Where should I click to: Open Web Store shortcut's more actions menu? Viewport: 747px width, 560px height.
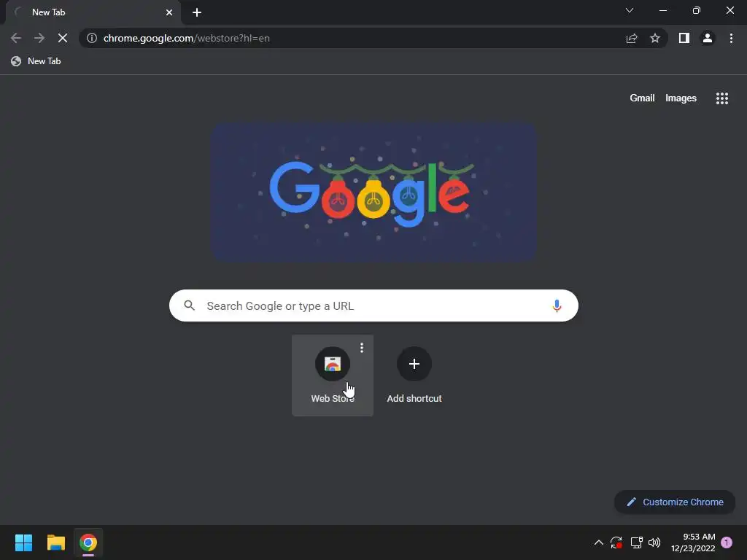pos(362,348)
